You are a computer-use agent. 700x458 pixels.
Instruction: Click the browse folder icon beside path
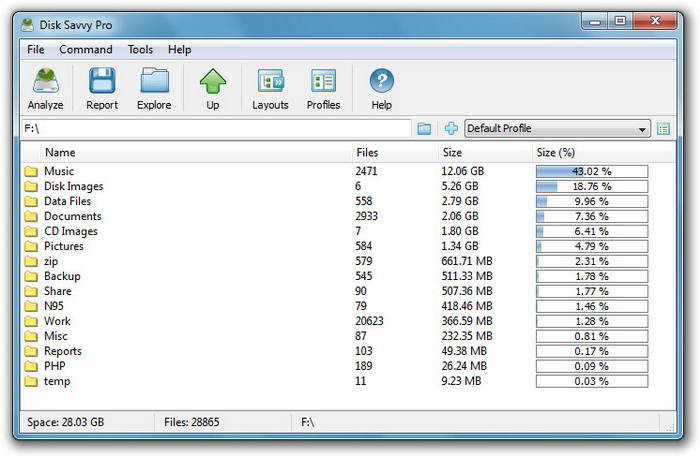coord(424,129)
